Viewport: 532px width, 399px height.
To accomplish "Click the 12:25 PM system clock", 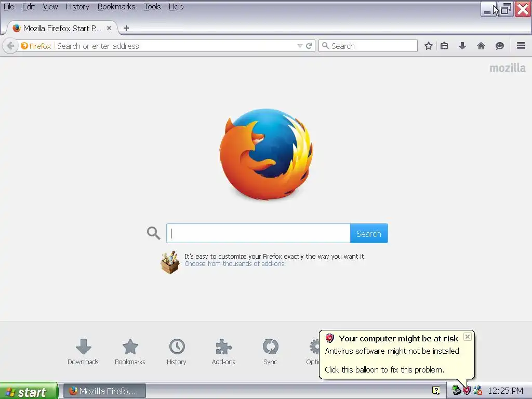I will 505,391.
